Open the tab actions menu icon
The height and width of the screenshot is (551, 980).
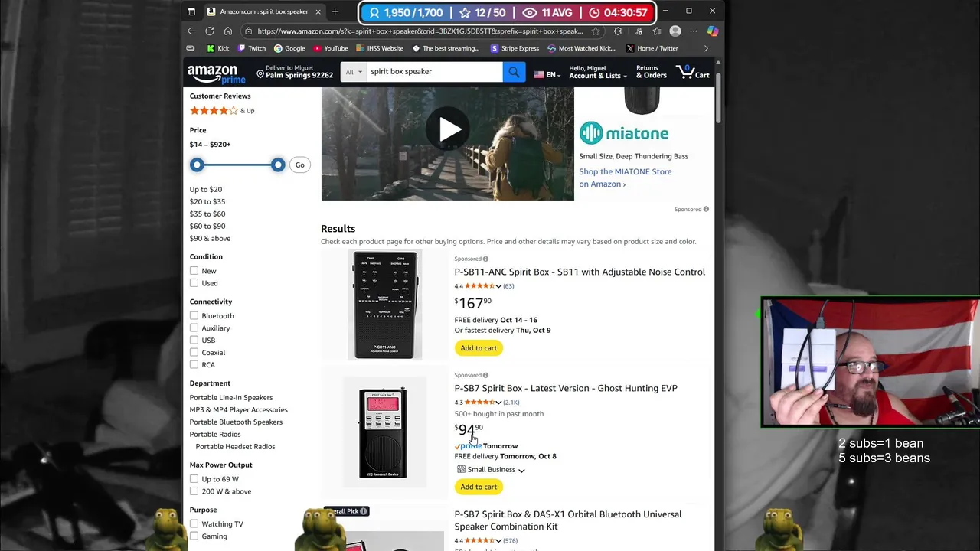191,11
